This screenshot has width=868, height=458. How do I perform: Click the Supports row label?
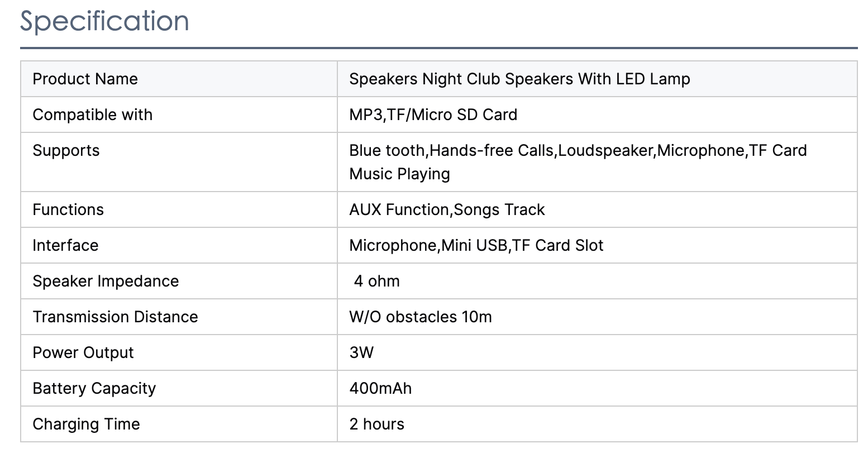coord(66,150)
